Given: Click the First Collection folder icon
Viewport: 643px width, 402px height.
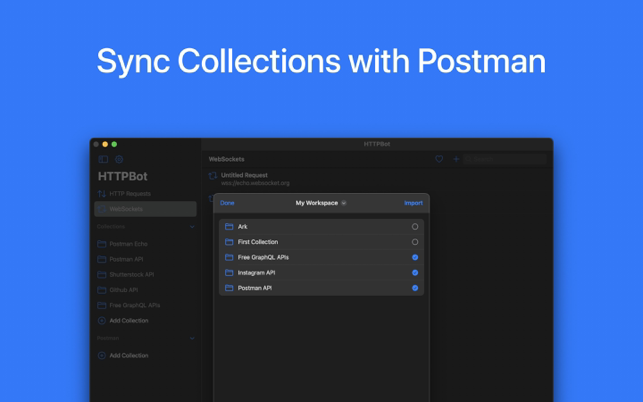Looking at the screenshot, I should coord(229,242).
